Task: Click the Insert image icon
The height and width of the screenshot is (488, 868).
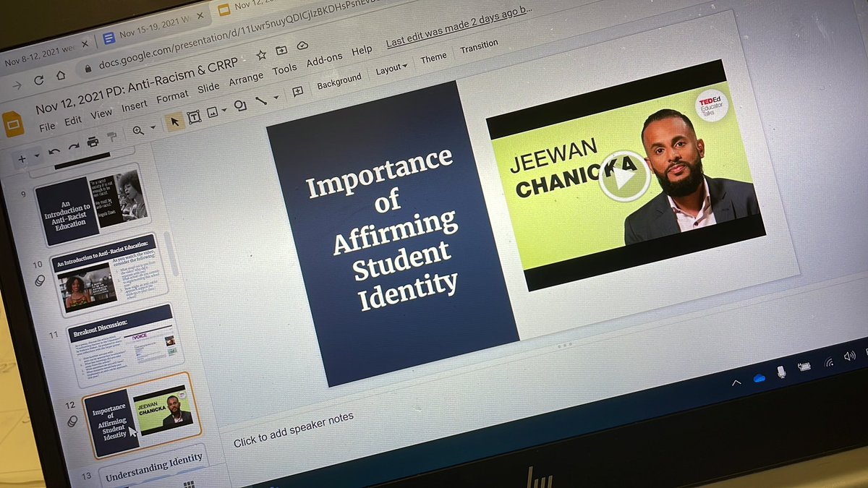Action: pyautogui.click(x=213, y=112)
